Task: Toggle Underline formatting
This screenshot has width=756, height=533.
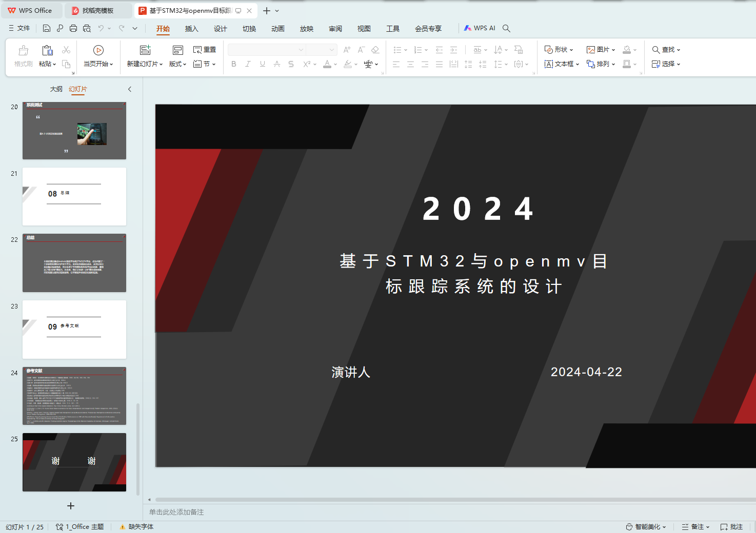Action: click(263, 64)
